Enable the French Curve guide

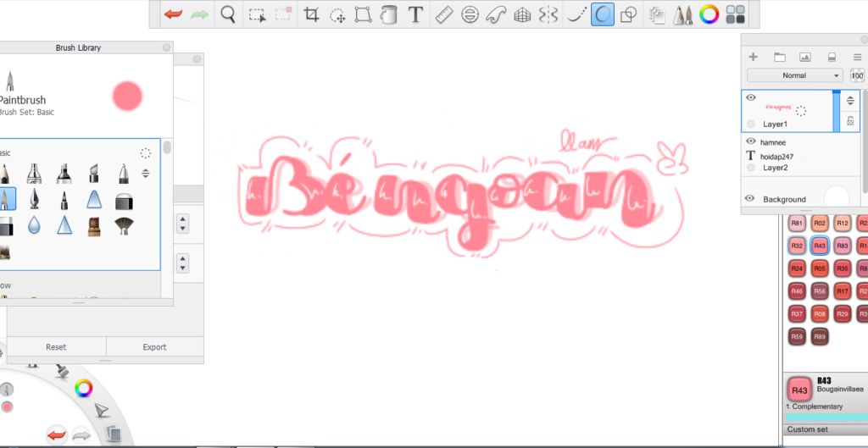(496, 15)
